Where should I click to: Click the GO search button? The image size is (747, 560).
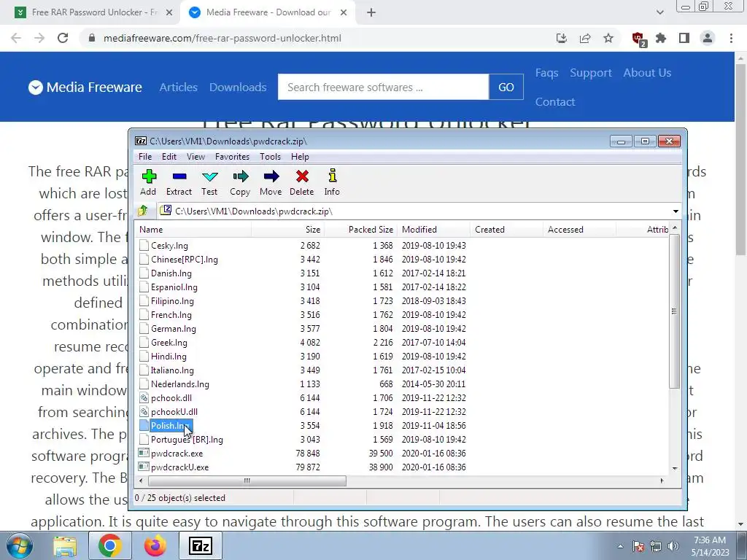point(506,87)
